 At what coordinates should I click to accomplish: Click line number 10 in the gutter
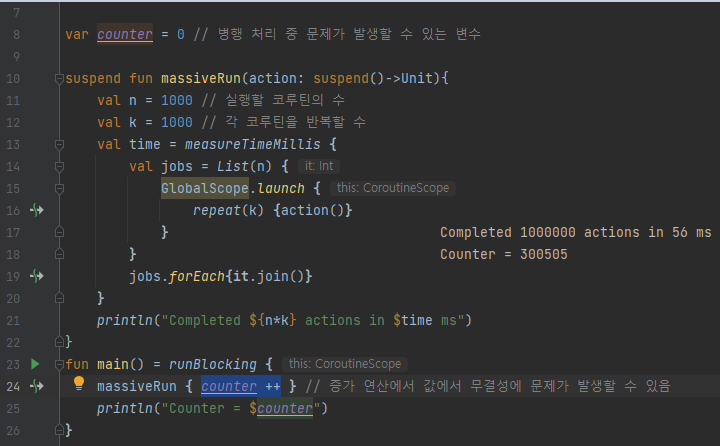click(13, 79)
